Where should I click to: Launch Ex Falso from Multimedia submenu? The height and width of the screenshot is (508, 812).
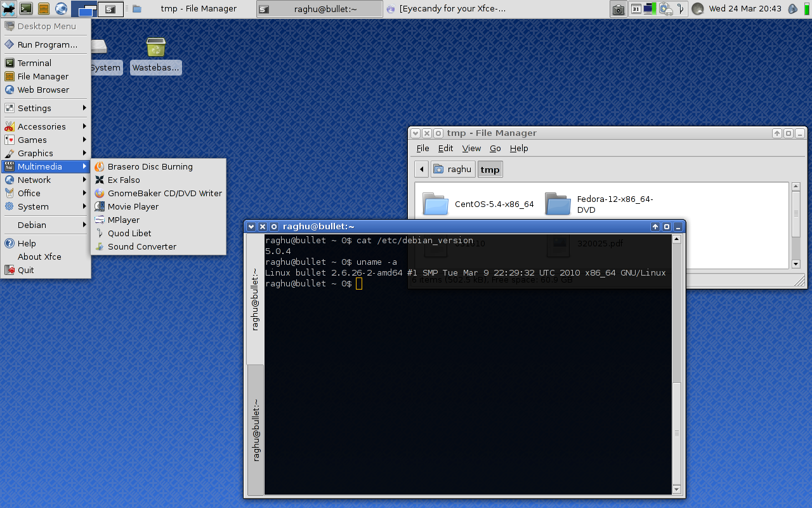[x=159, y=180]
